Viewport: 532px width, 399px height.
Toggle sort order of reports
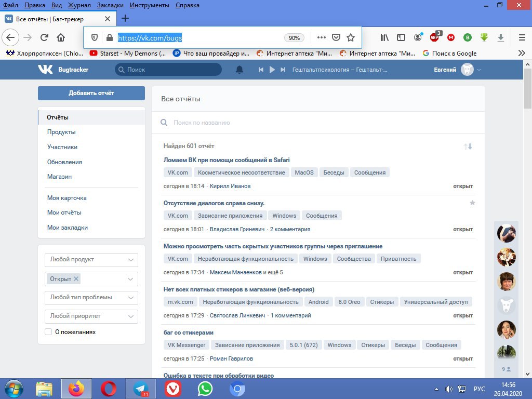[468, 147]
